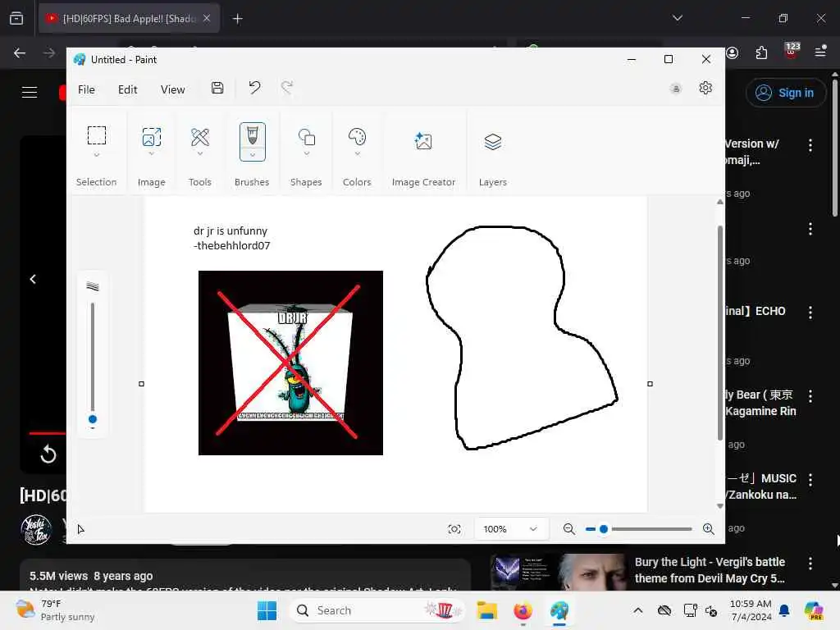Open the Windows Start menu

coord(267,610)
